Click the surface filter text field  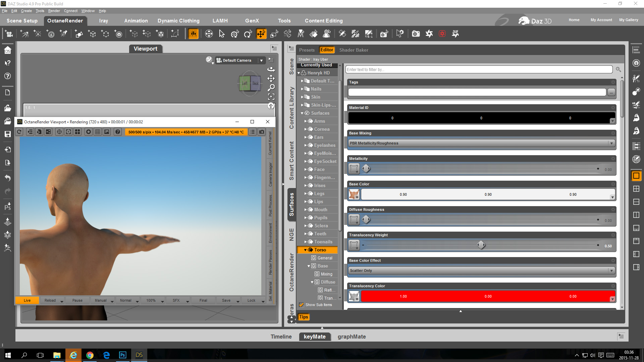point(479,70)
